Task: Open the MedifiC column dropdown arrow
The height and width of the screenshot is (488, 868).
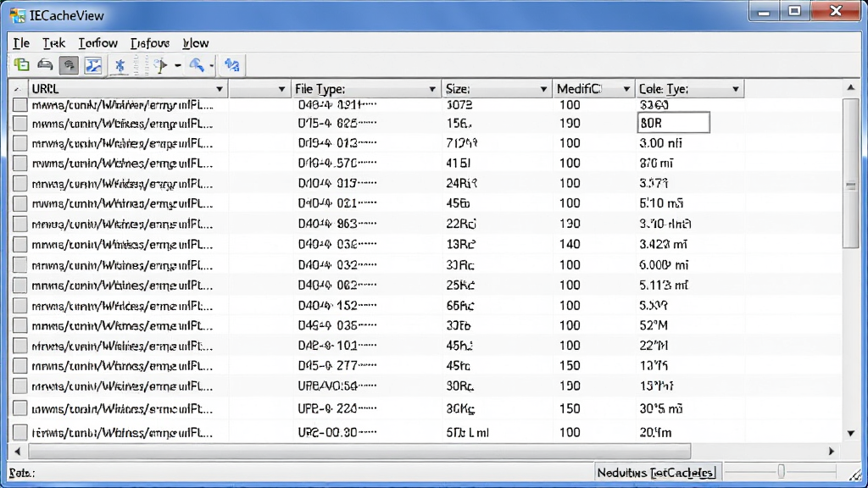Action: point(626,89)
